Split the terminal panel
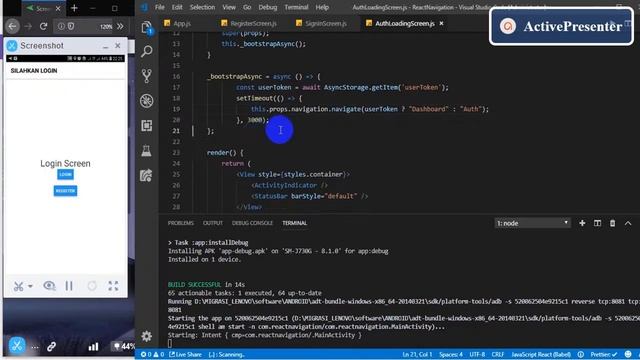This screenshot has width=640, height=360. click(597, 223)
